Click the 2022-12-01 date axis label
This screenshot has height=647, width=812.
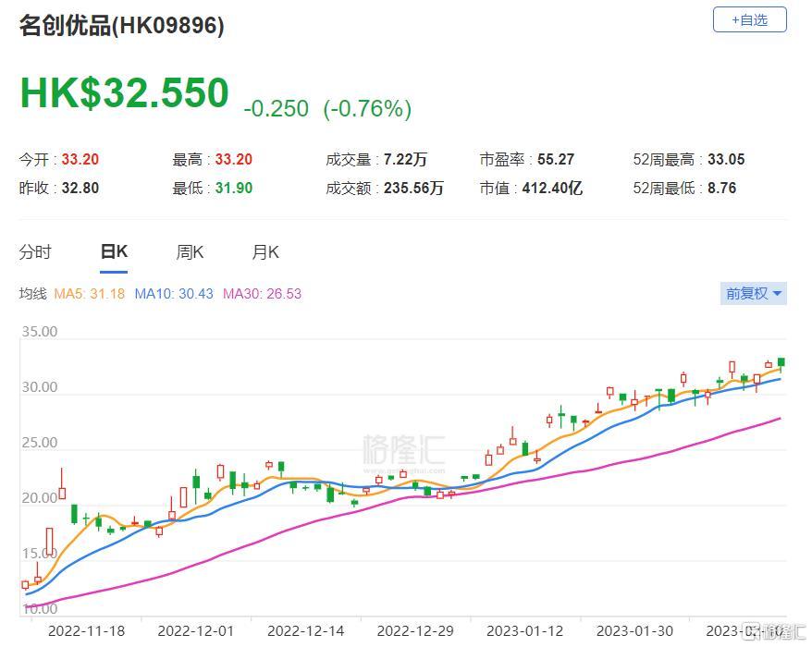(x=196, y=631)
